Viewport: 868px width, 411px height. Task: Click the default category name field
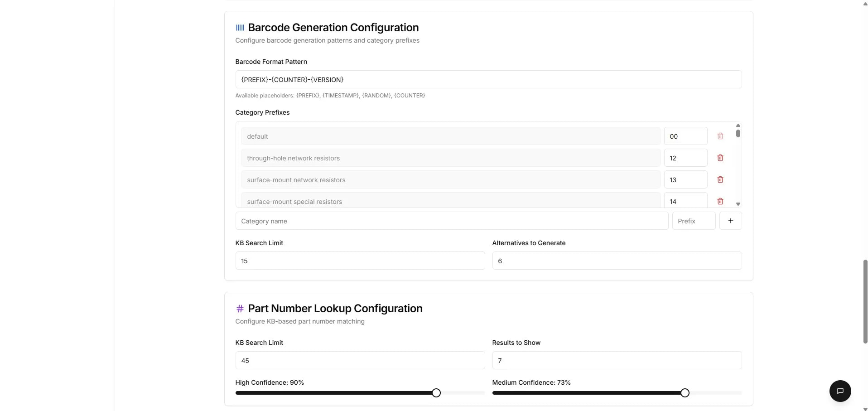click(450, 136)
